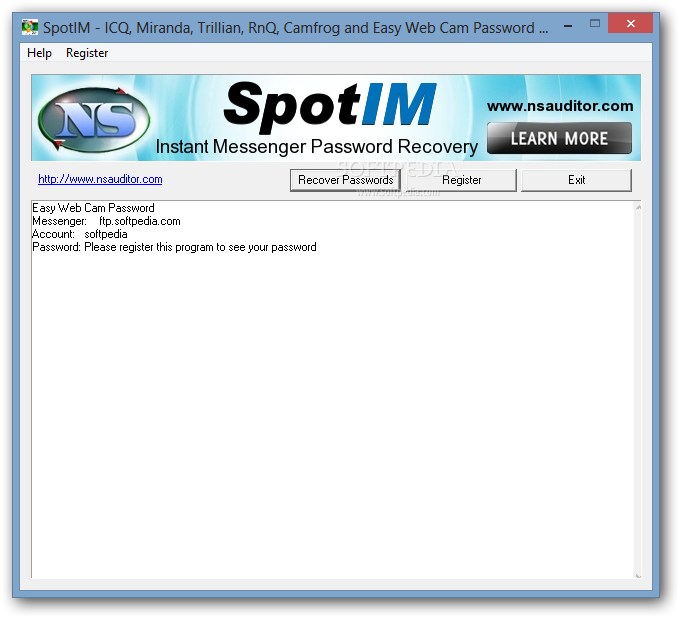The width and height of the screenshot is (680, 618).
Task: Click 'Instant Messenger Password Recovery' banner text
Action: pyautogui.click(x=317, y=147)
